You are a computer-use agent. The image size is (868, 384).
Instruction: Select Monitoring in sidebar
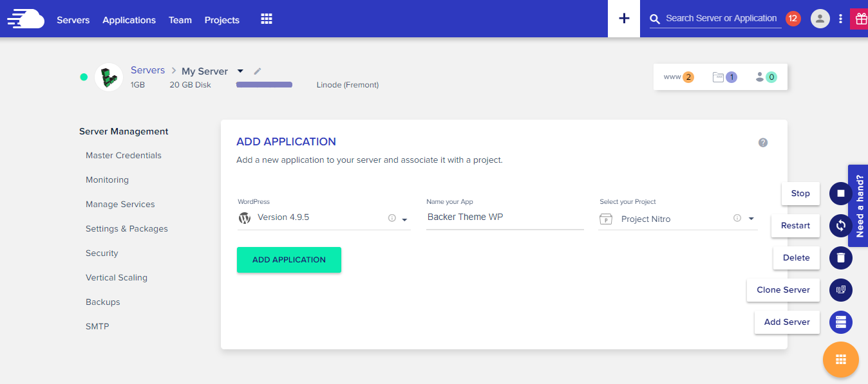107,180
